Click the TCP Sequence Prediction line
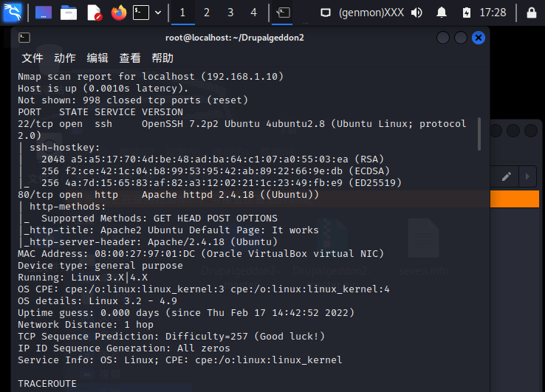This screenshot has width=545, height=392. pos(171,337)
